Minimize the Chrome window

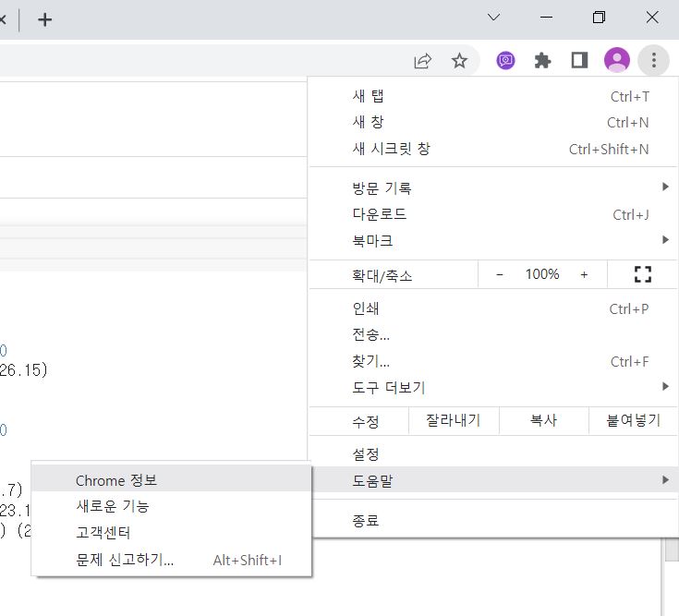click(x=546, y=18)
